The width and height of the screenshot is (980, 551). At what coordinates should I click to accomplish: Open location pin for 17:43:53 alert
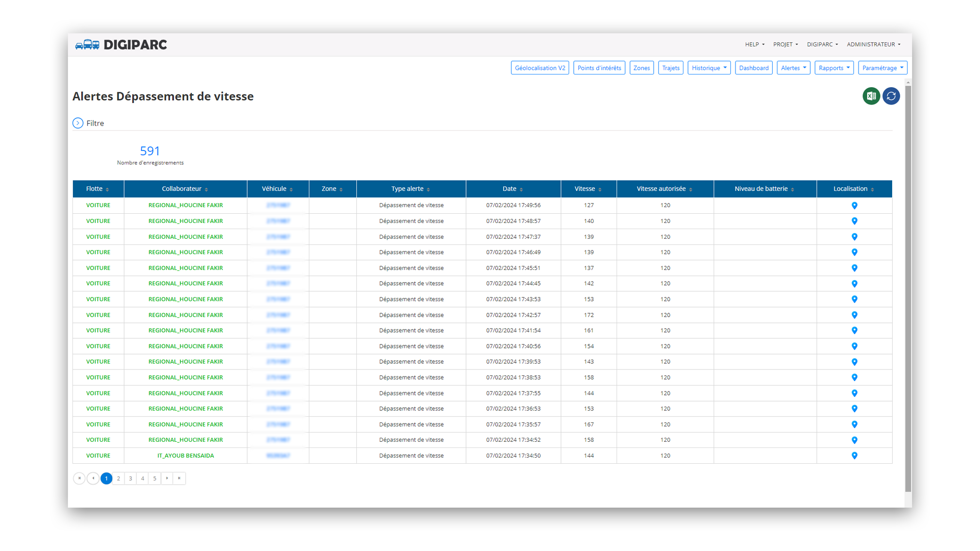[x=854, y=299]
